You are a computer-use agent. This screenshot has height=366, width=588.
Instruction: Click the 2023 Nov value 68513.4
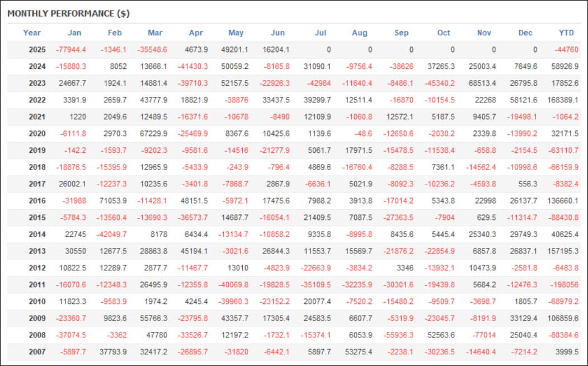click(x=482, y=83)
